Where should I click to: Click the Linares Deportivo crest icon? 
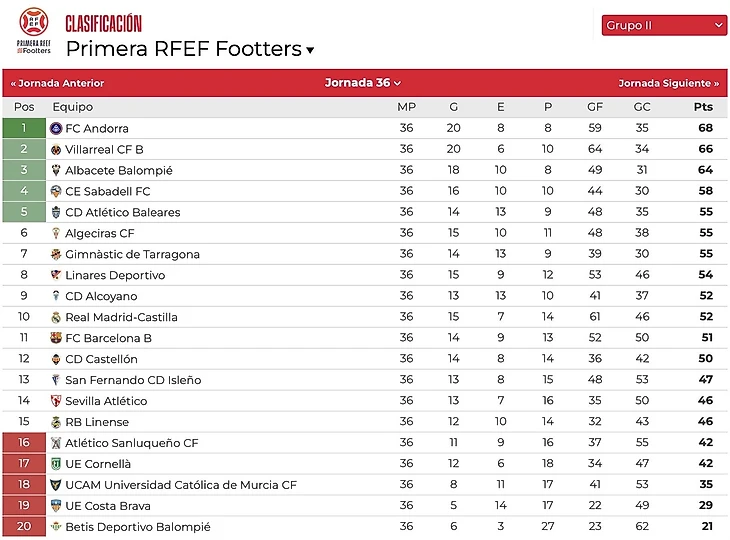[56, 275]
